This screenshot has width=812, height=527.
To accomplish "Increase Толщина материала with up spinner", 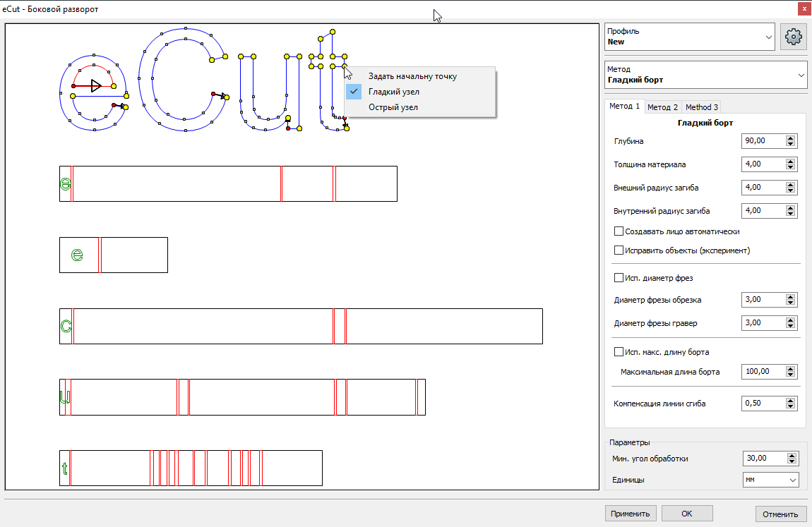I will pyautogui.click(x=790, y=161).
